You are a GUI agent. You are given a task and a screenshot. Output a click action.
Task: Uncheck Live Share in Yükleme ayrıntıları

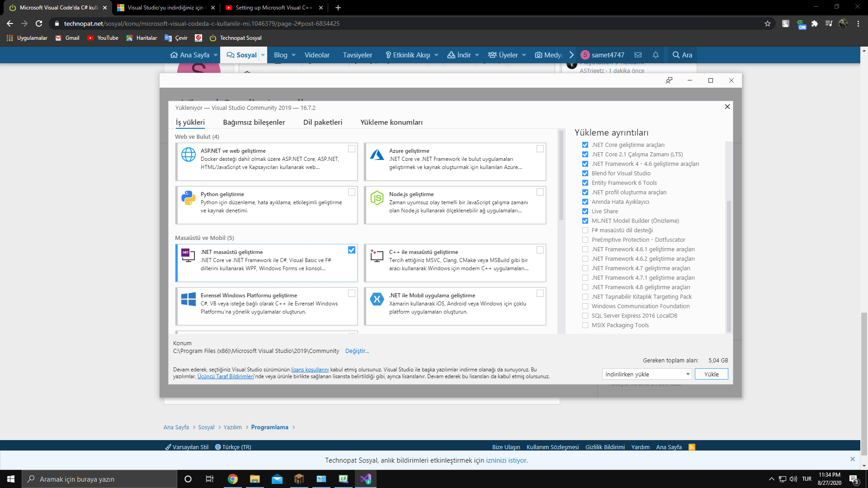pyautogui.click(x=585, y=211)
